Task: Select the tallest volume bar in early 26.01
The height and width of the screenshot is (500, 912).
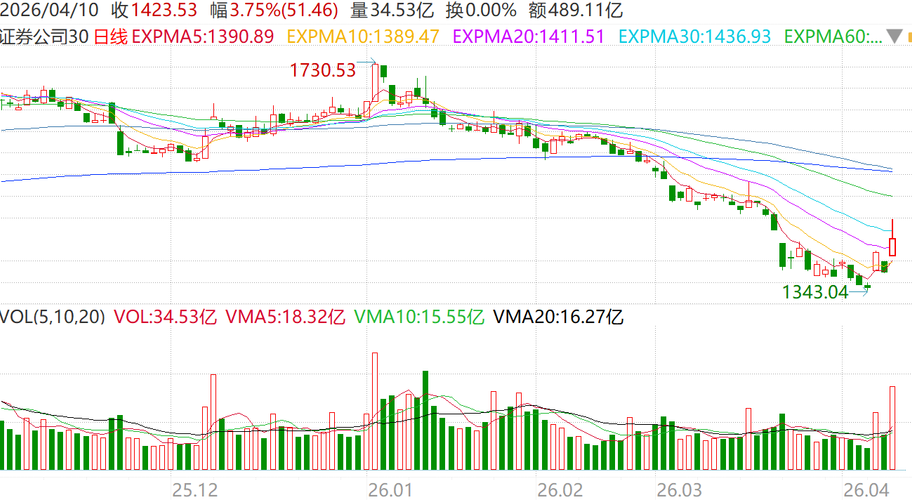Action: [375, 411]
